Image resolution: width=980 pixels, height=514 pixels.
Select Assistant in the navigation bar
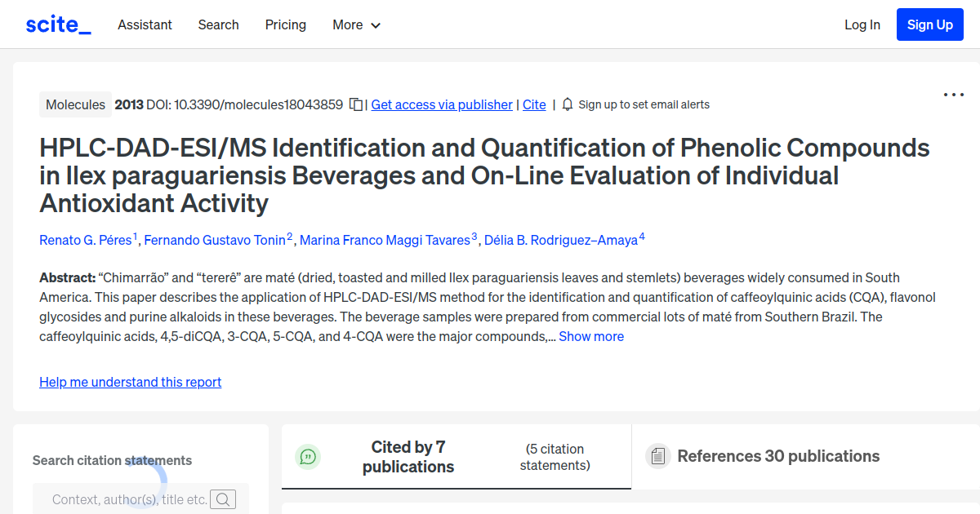(145, 24)
